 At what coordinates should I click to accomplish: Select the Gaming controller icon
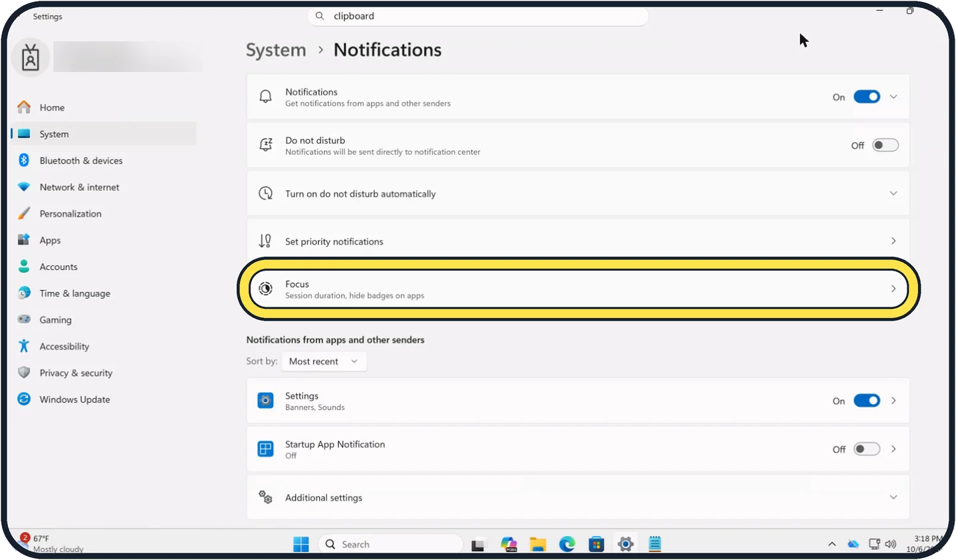coord(24,320)
